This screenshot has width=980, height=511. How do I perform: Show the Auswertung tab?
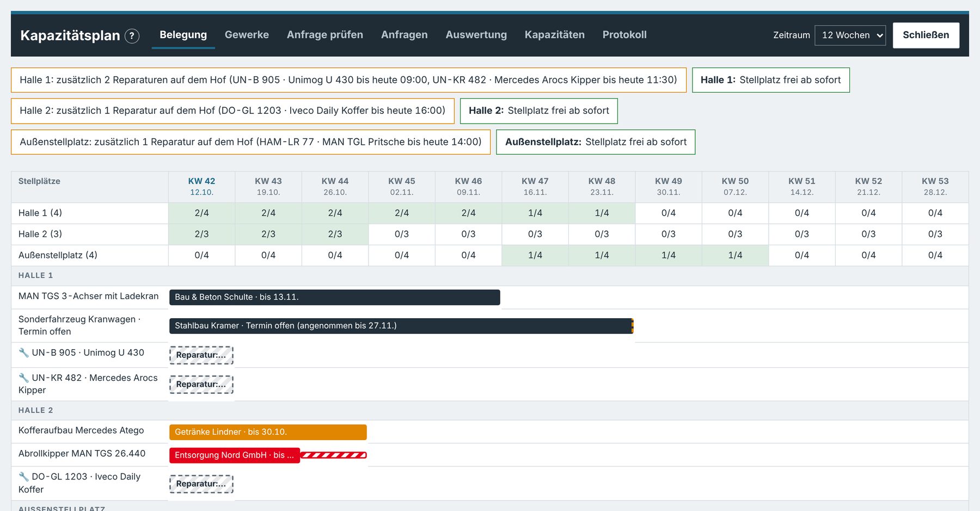(476, 35)
